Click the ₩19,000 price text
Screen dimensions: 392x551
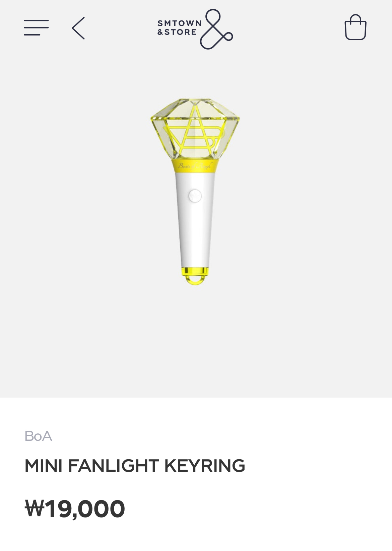tap(75, 508)
